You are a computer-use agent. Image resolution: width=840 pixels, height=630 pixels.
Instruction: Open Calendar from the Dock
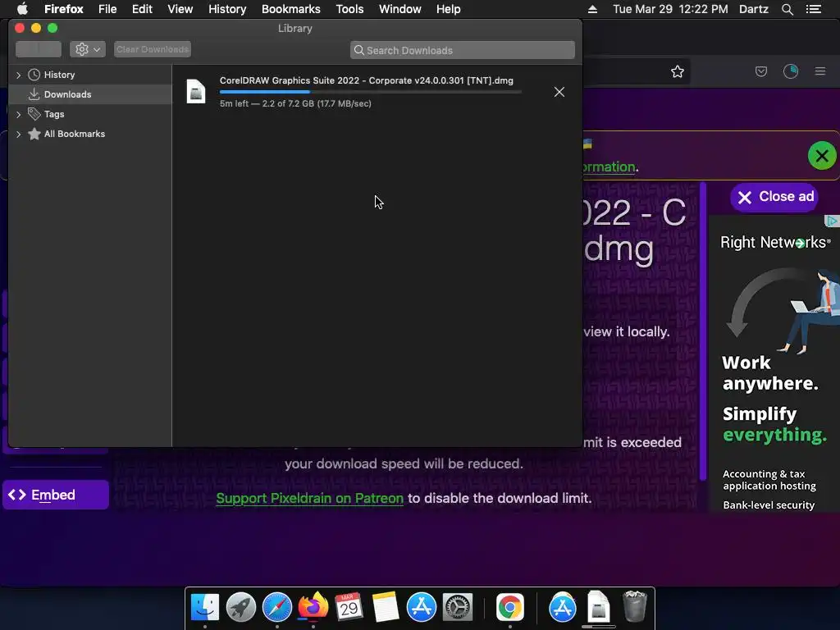[x=349, y=607]
